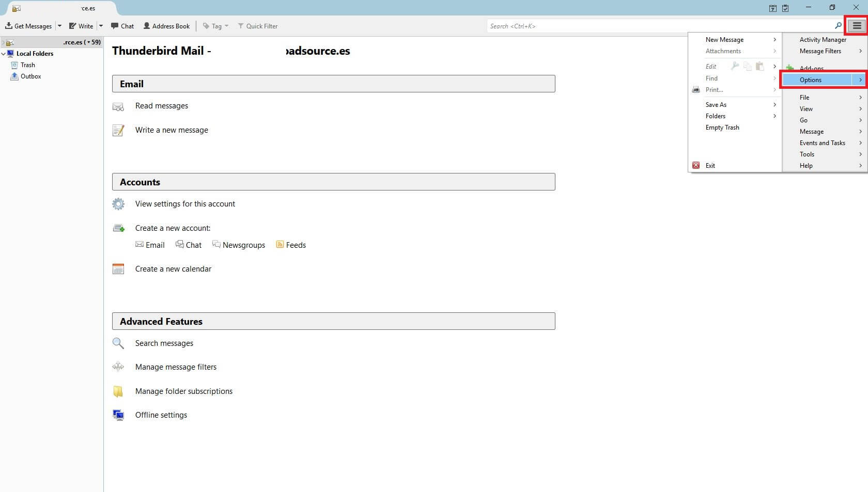Open Message Filters menu item

point(824,51)
